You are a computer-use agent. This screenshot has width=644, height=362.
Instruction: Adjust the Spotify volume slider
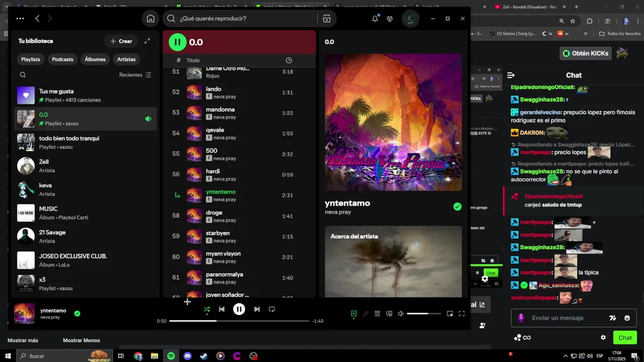tap(424, 314)
